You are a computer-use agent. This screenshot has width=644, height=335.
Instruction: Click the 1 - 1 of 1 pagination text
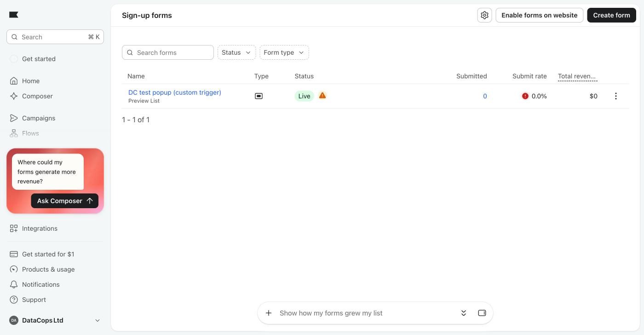[136, 119]
